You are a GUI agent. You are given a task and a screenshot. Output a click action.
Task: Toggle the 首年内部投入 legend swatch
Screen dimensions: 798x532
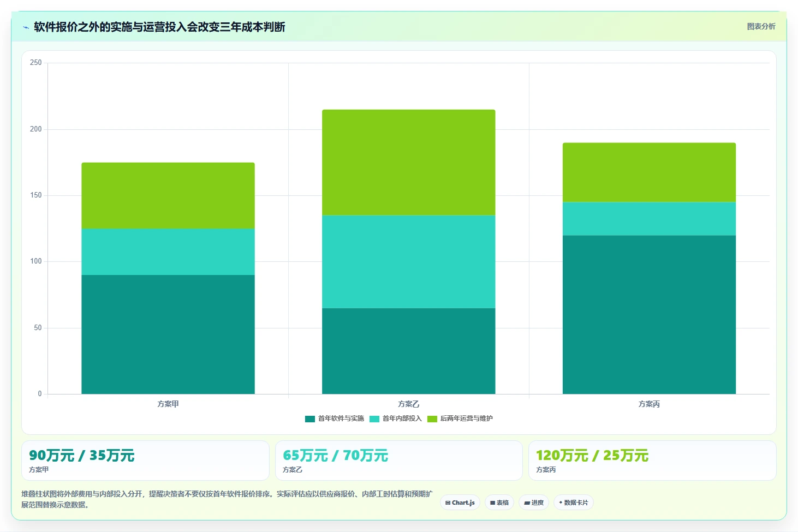(374, 419)
